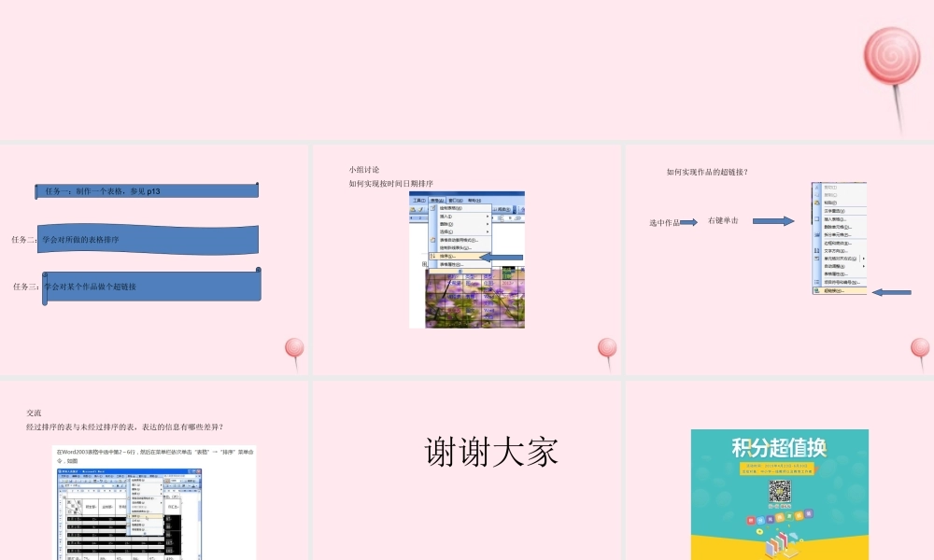Viewport: 934px width, 560px height.
Task: Click the '右键单击' text
Action: (x=723, y=221)
